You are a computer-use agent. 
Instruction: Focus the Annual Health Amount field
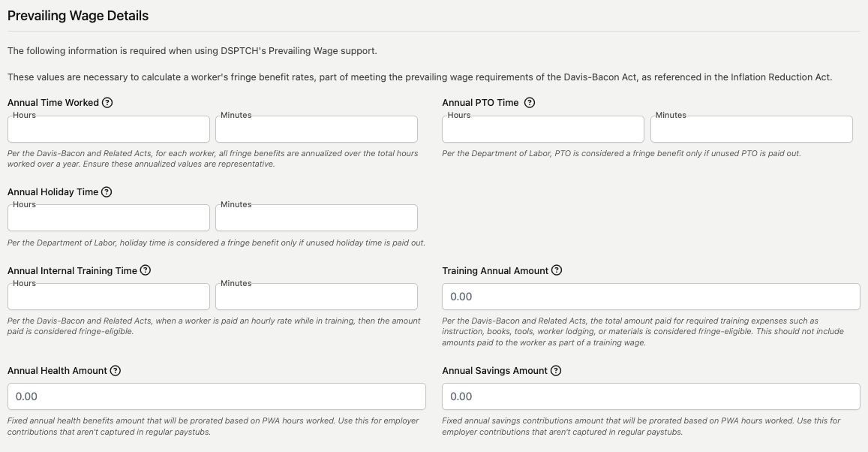pos(216,396)
